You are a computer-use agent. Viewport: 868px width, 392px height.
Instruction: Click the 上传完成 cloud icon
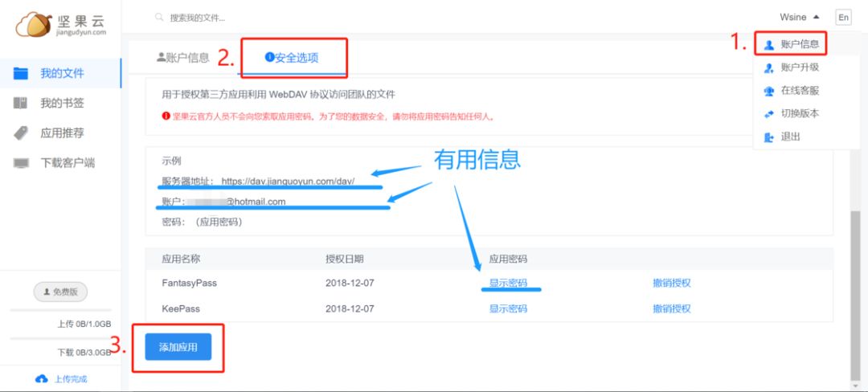click(x=41, y=379)
